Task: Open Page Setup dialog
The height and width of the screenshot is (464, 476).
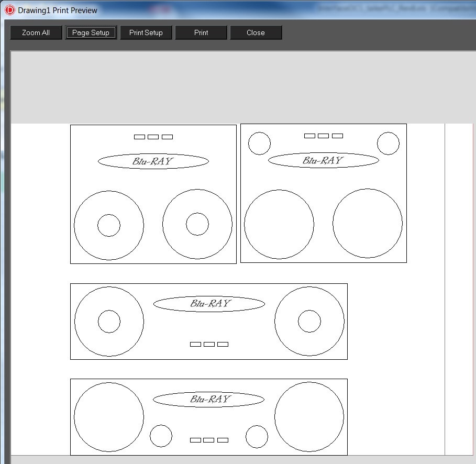Action: click(91, 32)
